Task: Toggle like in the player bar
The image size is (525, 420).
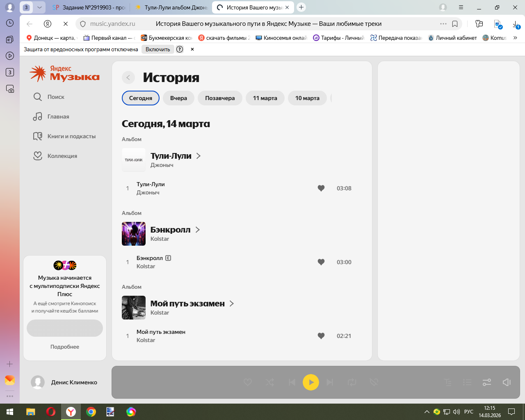Action: pos(248,382)
